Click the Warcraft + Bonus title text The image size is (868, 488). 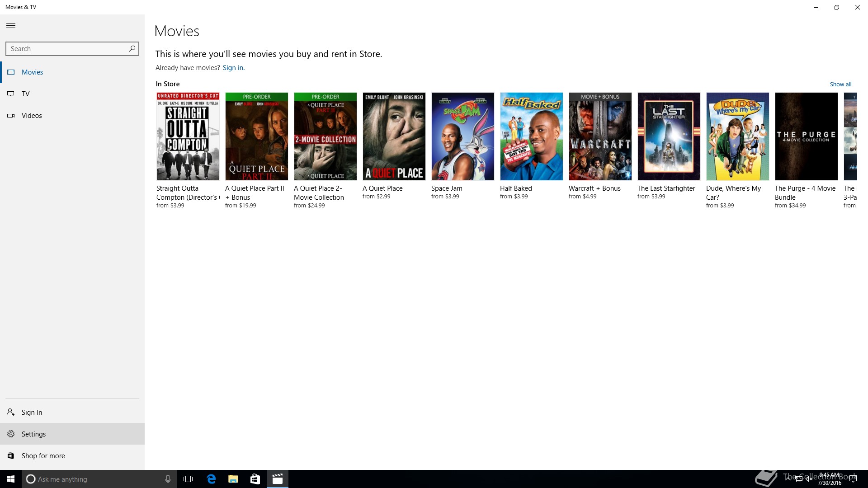point(594,188)
